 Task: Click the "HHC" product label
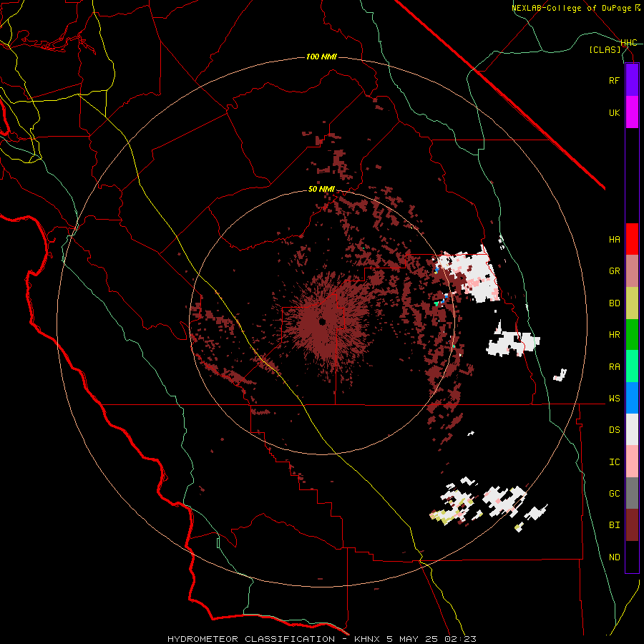point(628,43)
